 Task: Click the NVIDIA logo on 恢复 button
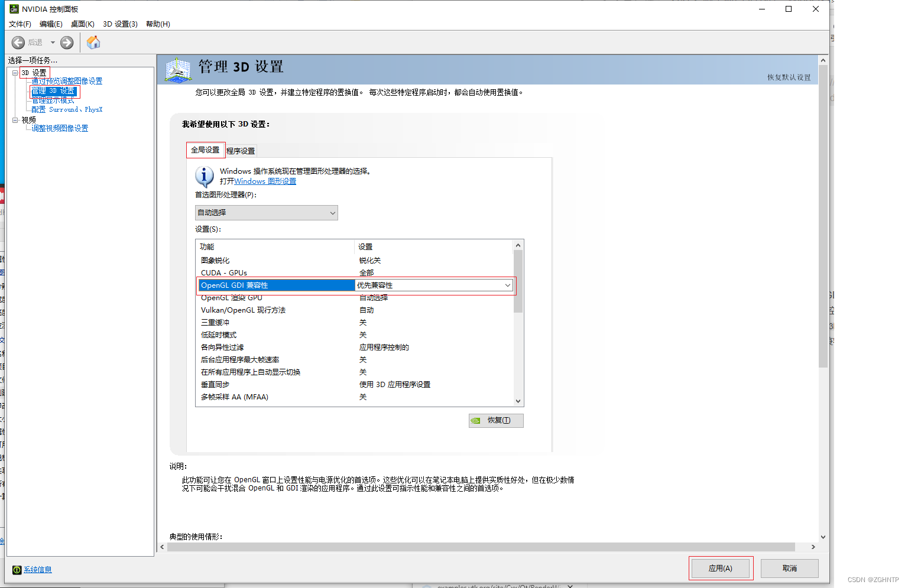[x=476, y=421]
